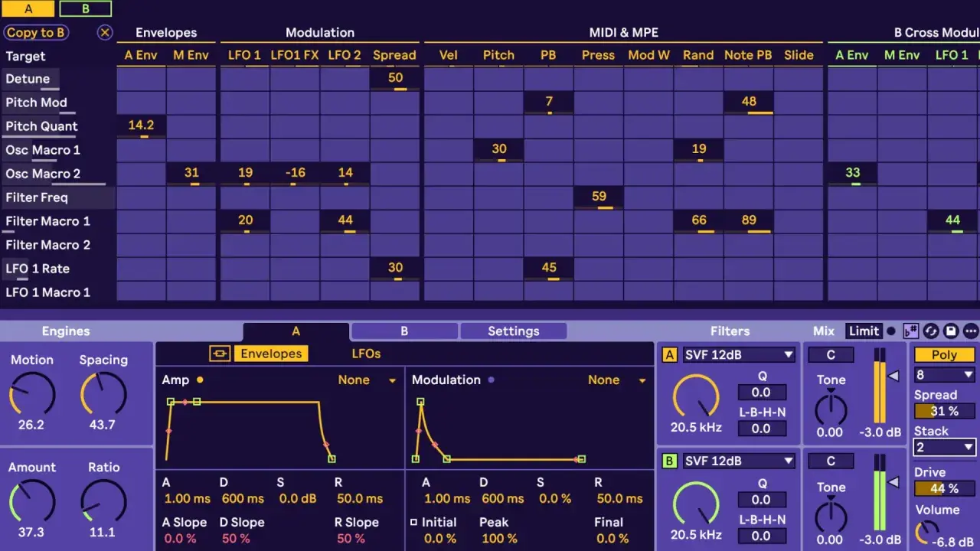
Task: Select the Osc Macro 2 target label
Action: coord(43,174)
